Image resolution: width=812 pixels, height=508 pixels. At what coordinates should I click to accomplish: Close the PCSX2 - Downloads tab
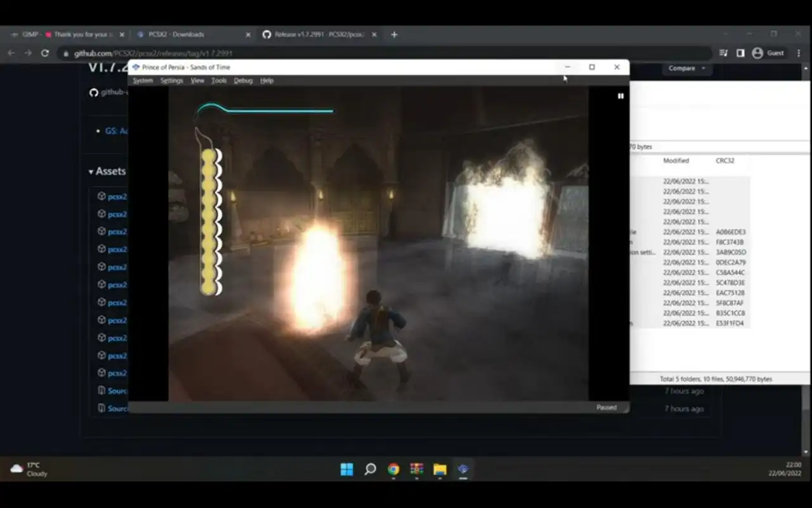click(248, 34)
